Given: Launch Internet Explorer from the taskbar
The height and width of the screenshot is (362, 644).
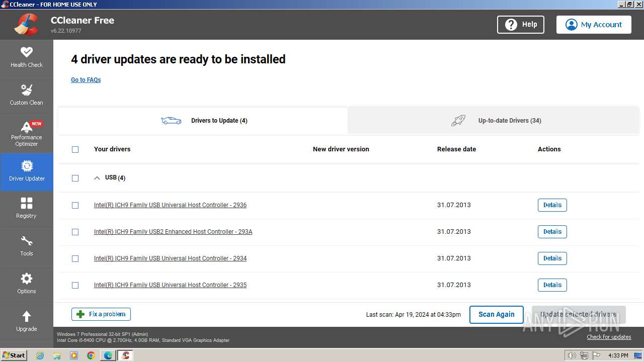Looking at the screenshot, I should (x=40, y=355).
